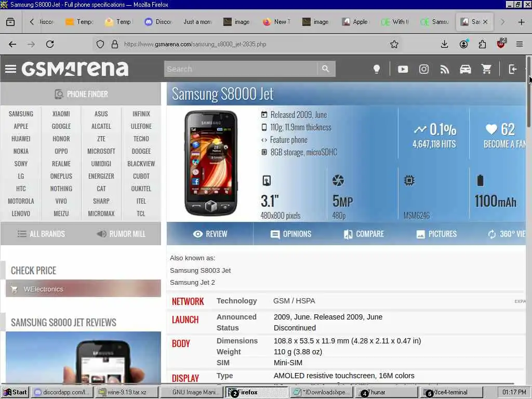The width and height of the screenshot is (532, 399).
Task: Click the Samsung S8000 Jet phone image
Action: (x=211, y=163)
